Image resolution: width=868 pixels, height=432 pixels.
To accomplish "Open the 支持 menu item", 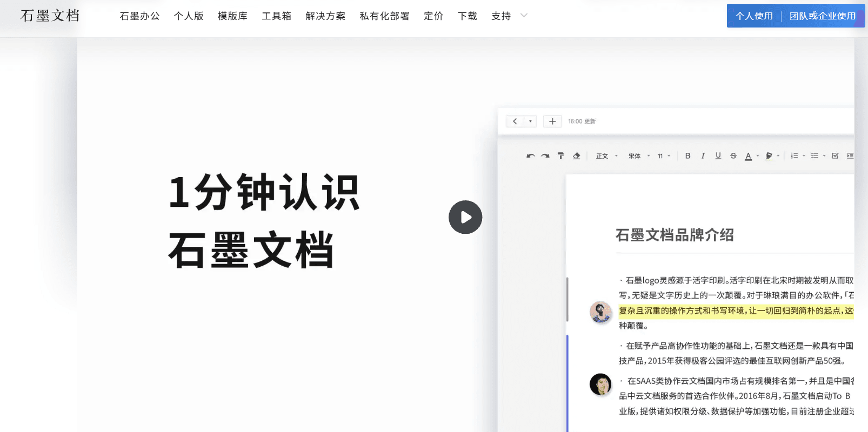I will pyautogui.click(x=501, y=16).
